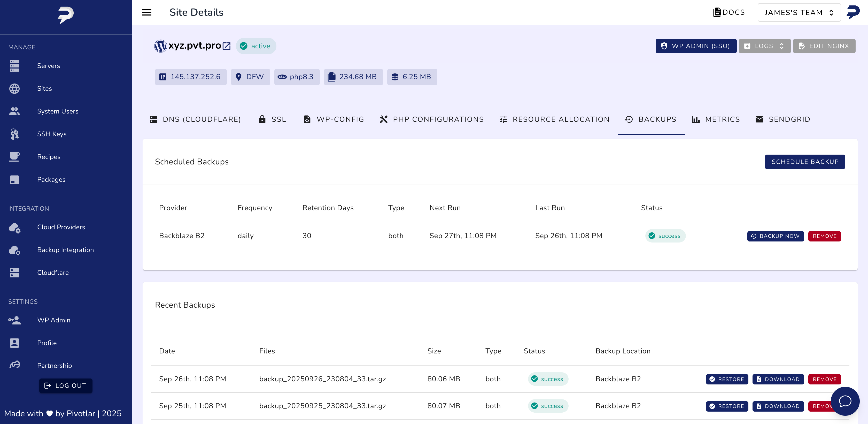Click the Backup Integration sidebar icon
868x424 pixels.
click(x=14, y=250)
